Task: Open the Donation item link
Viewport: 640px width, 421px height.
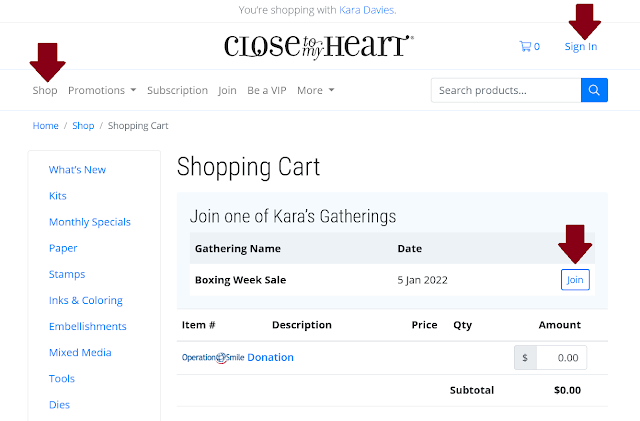Action: [x=270, y=357]
